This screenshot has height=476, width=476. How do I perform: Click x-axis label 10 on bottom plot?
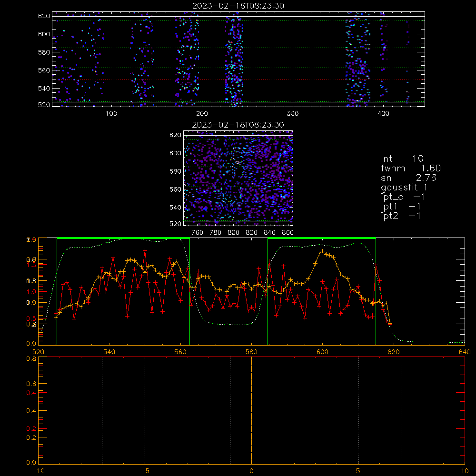click(x=465, y=471)
